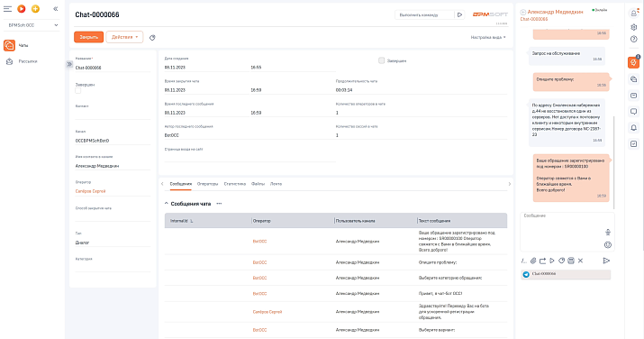This screenshot has height=339, width=644.
Task: Collapse the Сообщения чата section
Action: 167,204
